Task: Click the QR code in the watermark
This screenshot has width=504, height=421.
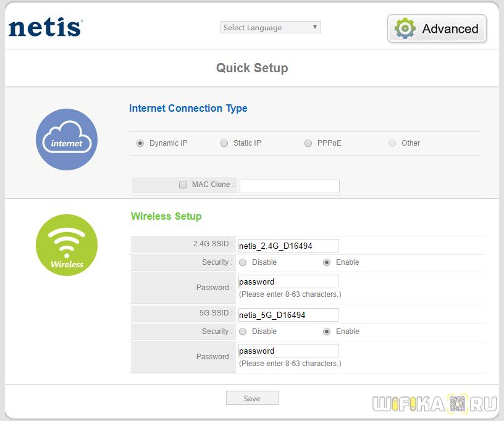Action: [x=458, y=403]
